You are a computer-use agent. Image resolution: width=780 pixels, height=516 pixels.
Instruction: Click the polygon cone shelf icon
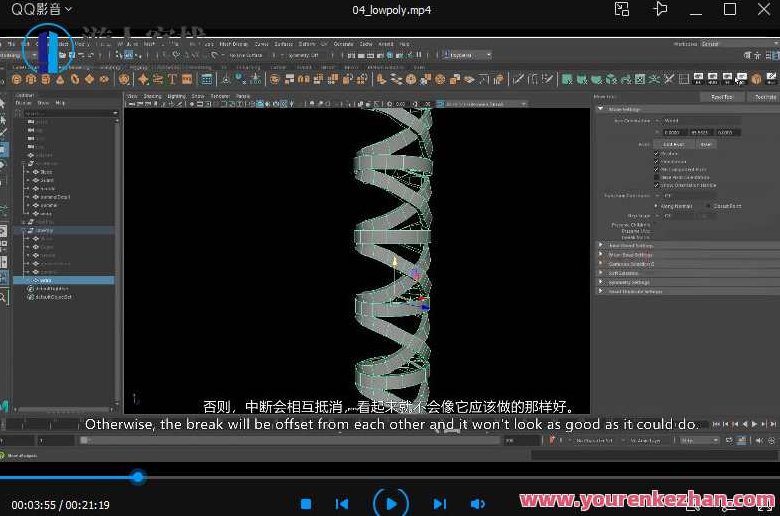(60, 80)
